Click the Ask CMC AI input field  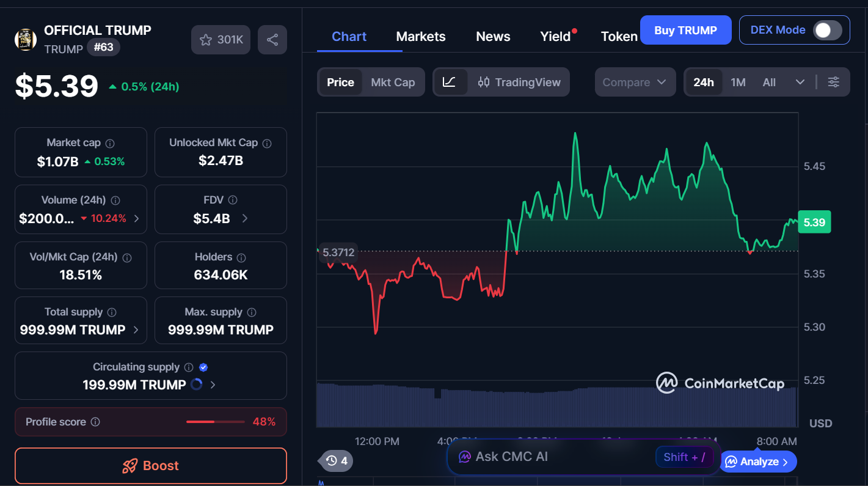coord(550,457)
